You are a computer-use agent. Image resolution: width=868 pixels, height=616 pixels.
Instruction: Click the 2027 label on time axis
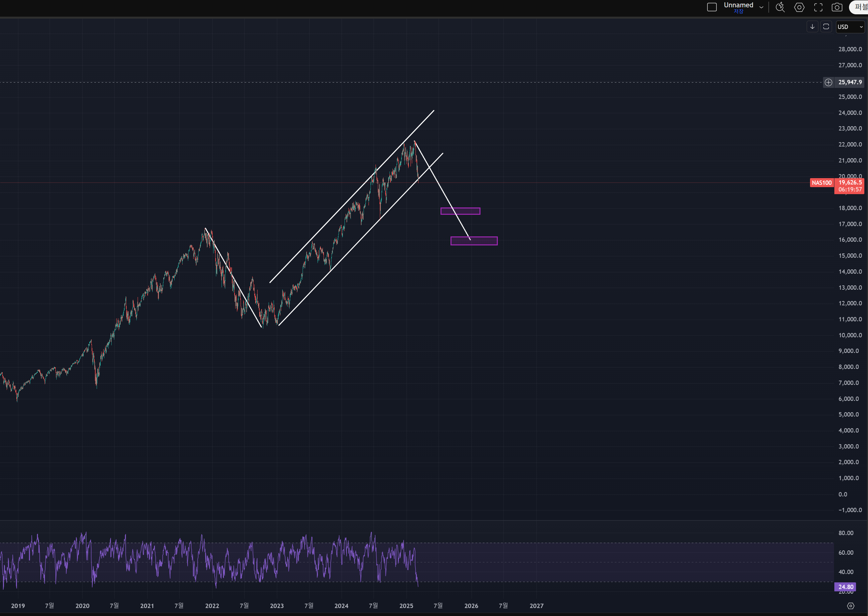pos(536,606)
